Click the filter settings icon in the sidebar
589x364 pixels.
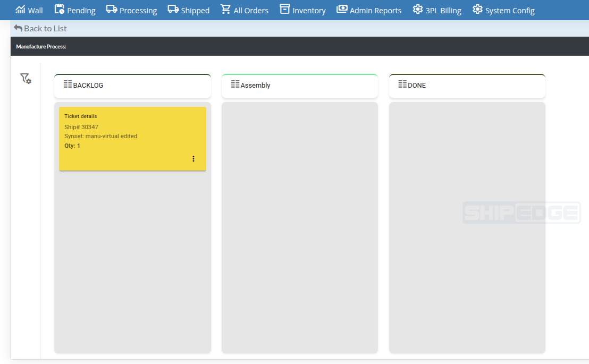tap(26, 78)
